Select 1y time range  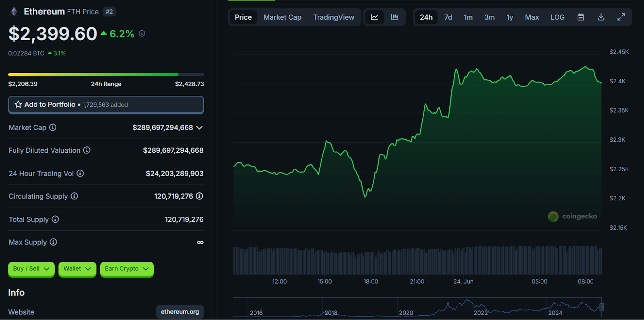click(510, 17)
